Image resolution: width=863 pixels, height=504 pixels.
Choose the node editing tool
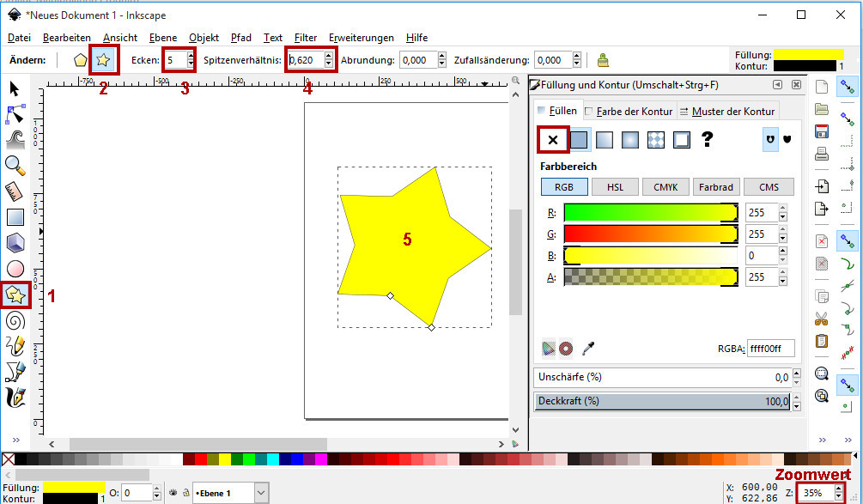tap(15, 113)
